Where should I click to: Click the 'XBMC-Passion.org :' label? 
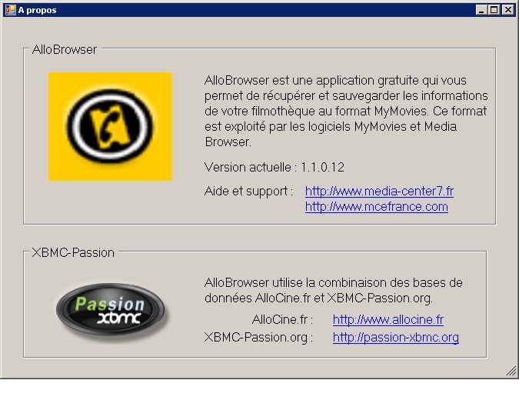[258, 337]
